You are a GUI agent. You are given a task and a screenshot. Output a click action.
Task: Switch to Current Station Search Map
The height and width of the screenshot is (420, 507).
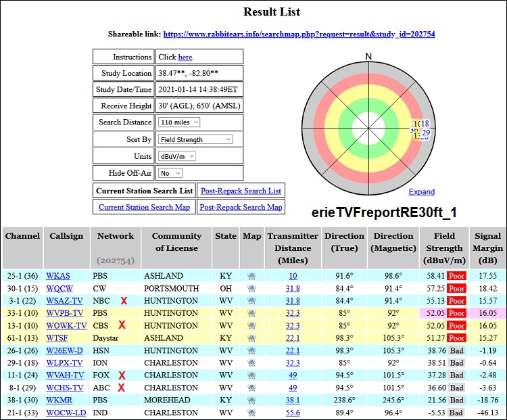coord(144,207)
